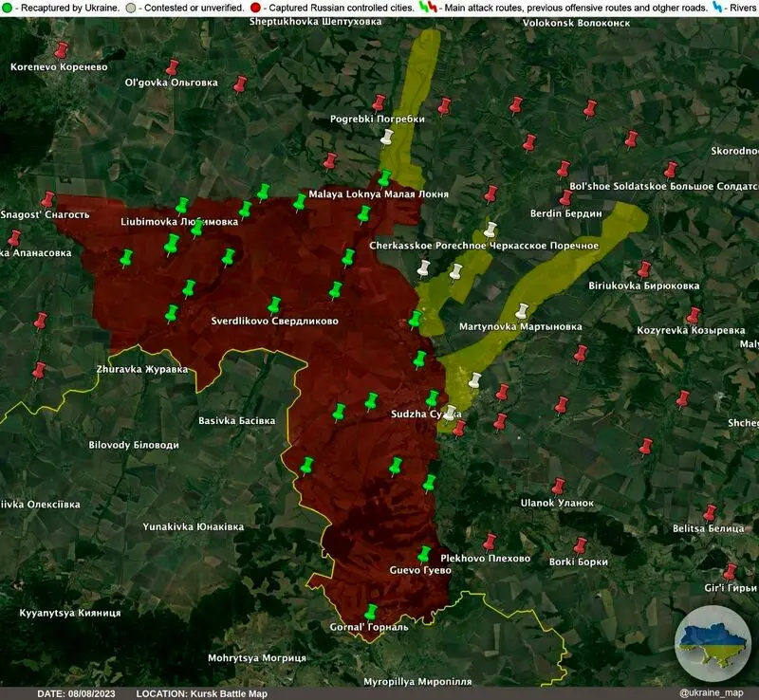Select the red pin above Ulanok
Screen dimensions: 759x700
point(558,487)
